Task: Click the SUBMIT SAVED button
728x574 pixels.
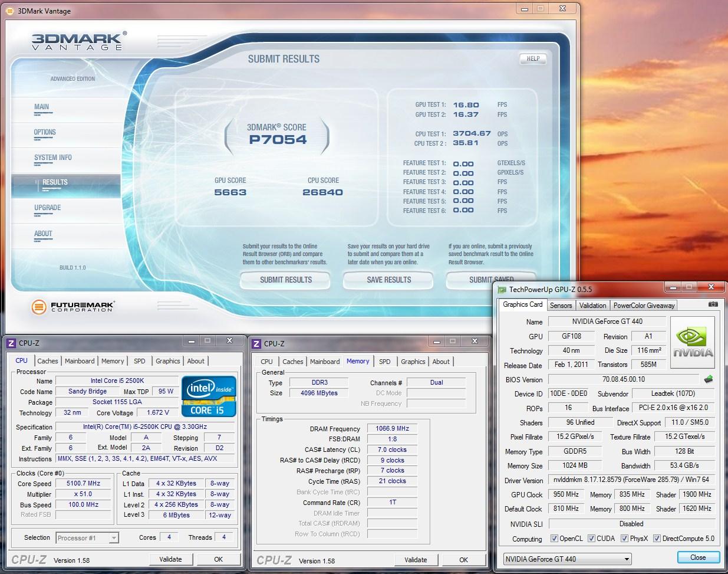Action: (492, 279)
